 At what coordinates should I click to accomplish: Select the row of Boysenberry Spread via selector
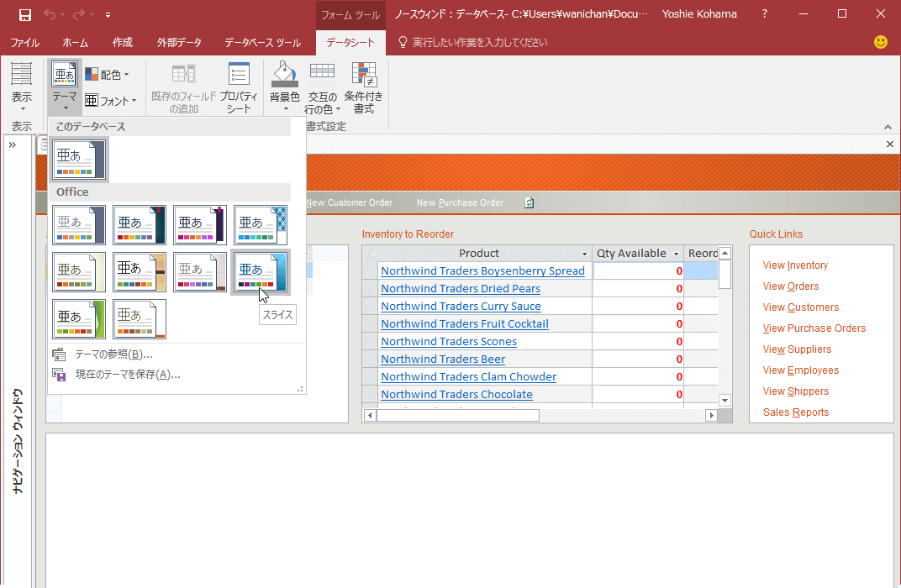point(370,271)
